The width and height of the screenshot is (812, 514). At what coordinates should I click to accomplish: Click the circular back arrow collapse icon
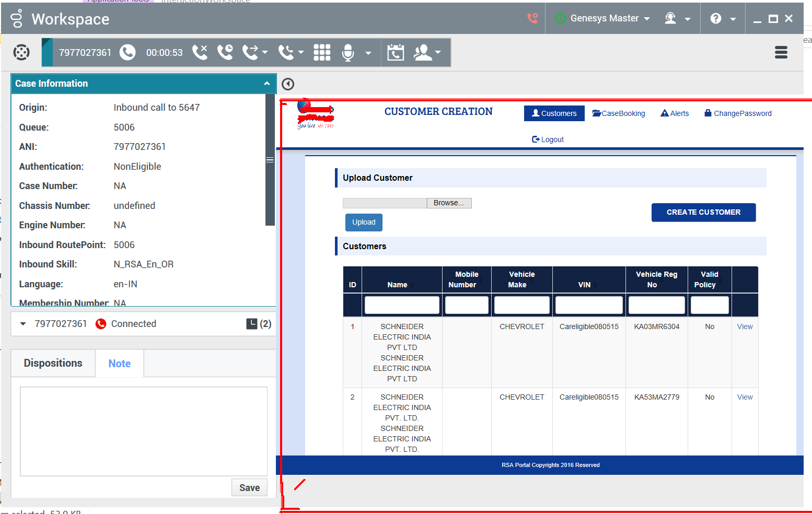point(288,84)
